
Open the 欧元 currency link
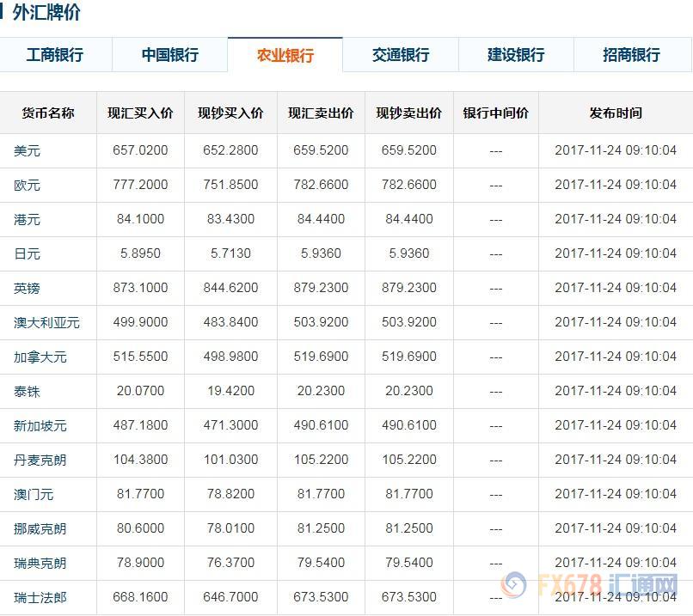click(x=27, y=185)
